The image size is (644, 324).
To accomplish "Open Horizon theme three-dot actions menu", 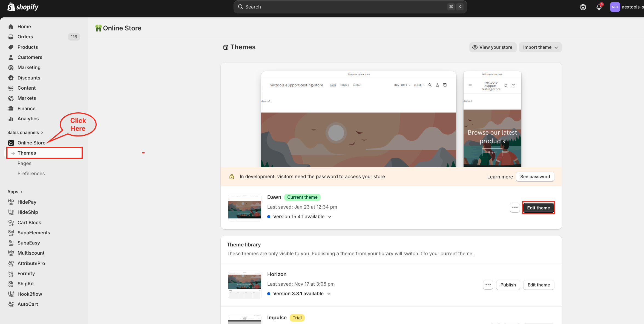I will coord(488,285).
